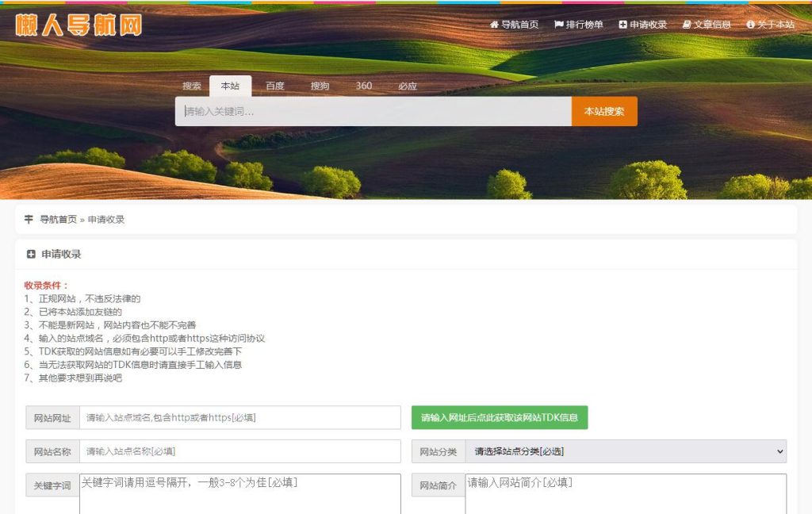Click the orange 本站搜索 search button
The height and width of the screenshot is (514, 812).
(604, 111)
